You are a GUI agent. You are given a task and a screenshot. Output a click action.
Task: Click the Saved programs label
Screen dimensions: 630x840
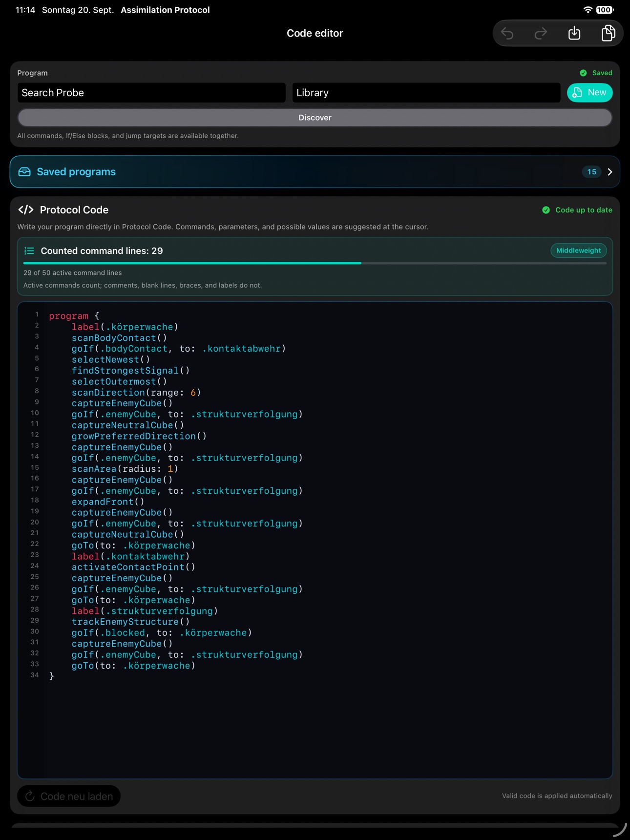point(76,172)
